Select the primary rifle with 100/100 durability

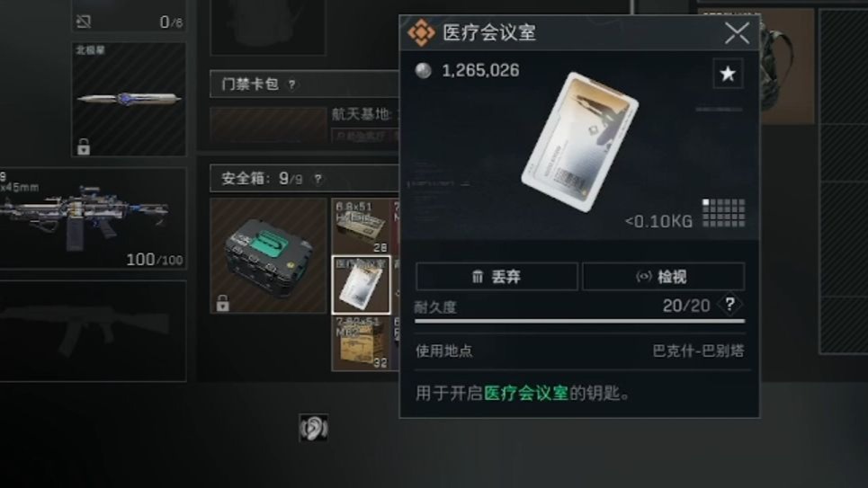[93, 219]
